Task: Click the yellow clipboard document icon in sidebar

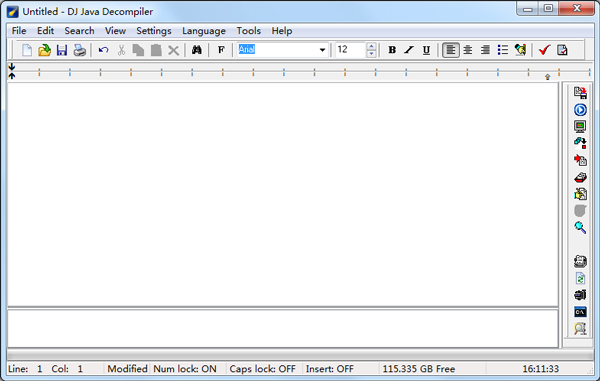Action: pos(580,194)
